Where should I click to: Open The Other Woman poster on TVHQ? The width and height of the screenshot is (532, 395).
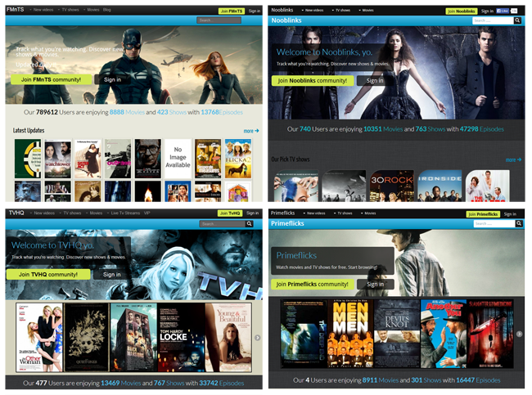pos(40,338)
